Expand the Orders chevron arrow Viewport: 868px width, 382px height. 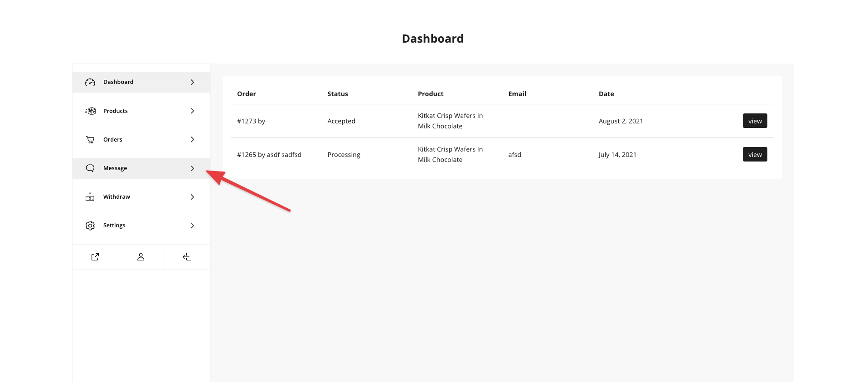(x=192, y=140)
